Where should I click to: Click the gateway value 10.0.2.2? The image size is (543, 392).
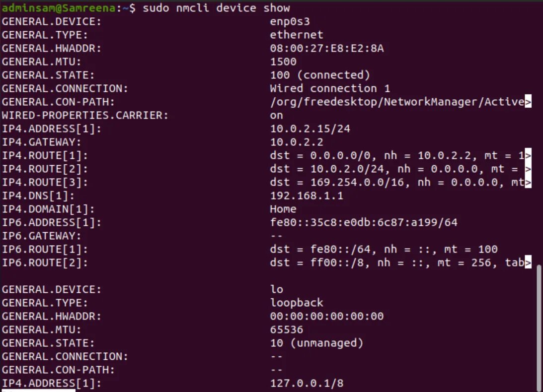pyautogui.click(x=297, y=142)
